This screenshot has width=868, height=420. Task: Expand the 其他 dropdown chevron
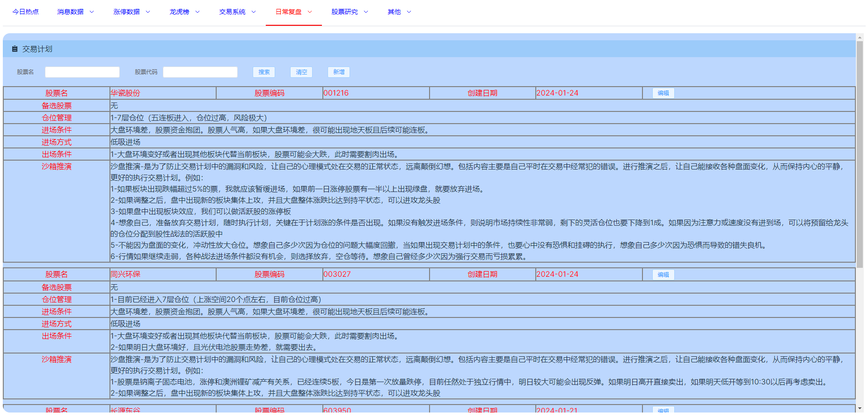[409, 12]
